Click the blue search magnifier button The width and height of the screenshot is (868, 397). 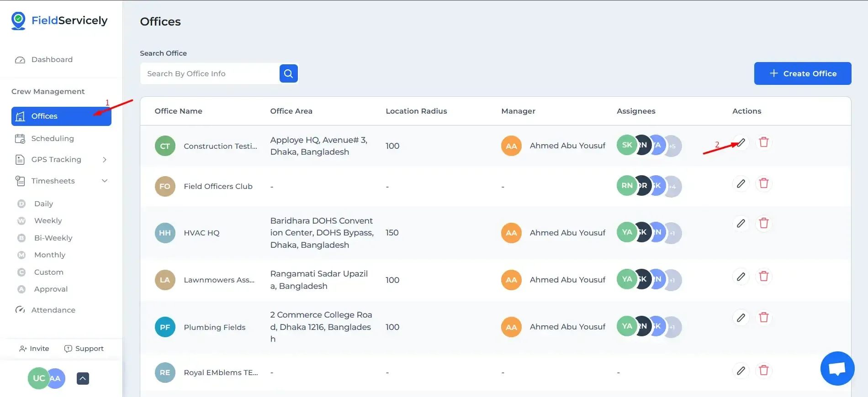point(289,73)
